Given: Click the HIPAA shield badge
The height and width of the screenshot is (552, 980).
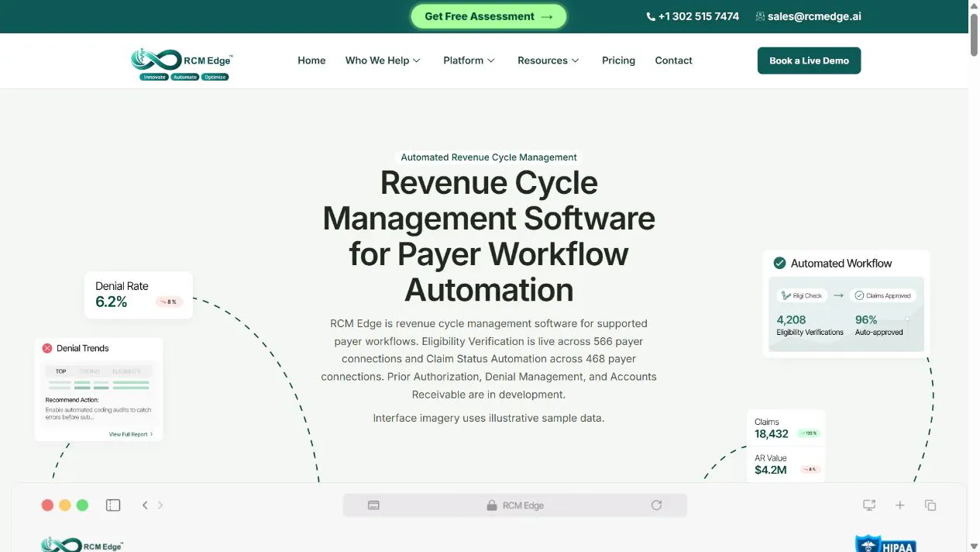Looking at the screenshot, I should click(885, 543).
